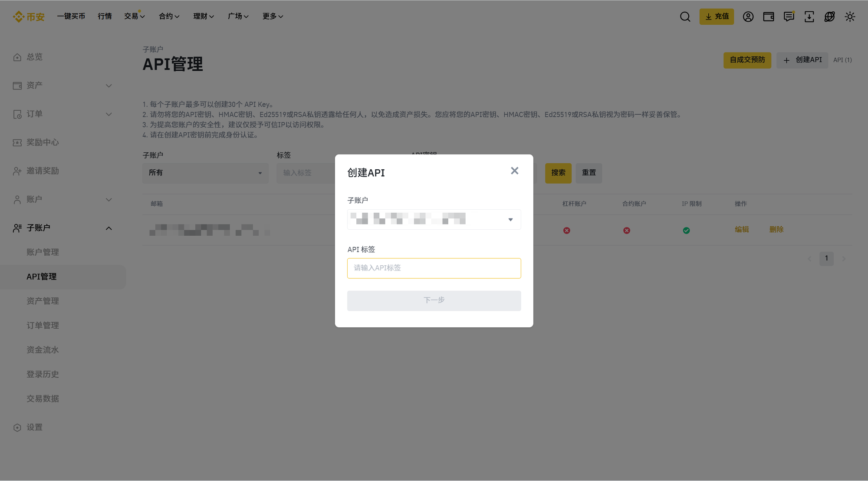This screenshot has height=481, width=868.
Task: Toggle light mode with the sun icon
Action: (850, 16)
